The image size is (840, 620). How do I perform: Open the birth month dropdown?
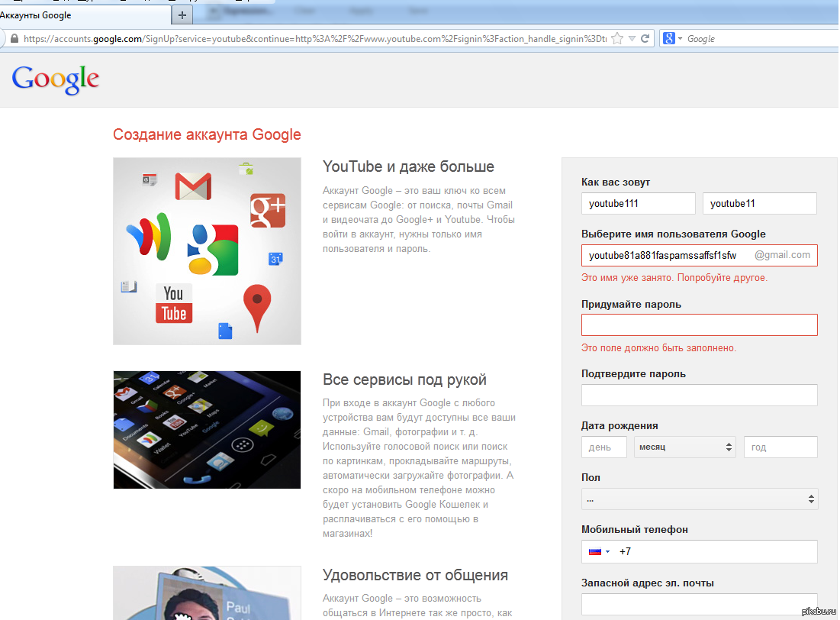684,447
